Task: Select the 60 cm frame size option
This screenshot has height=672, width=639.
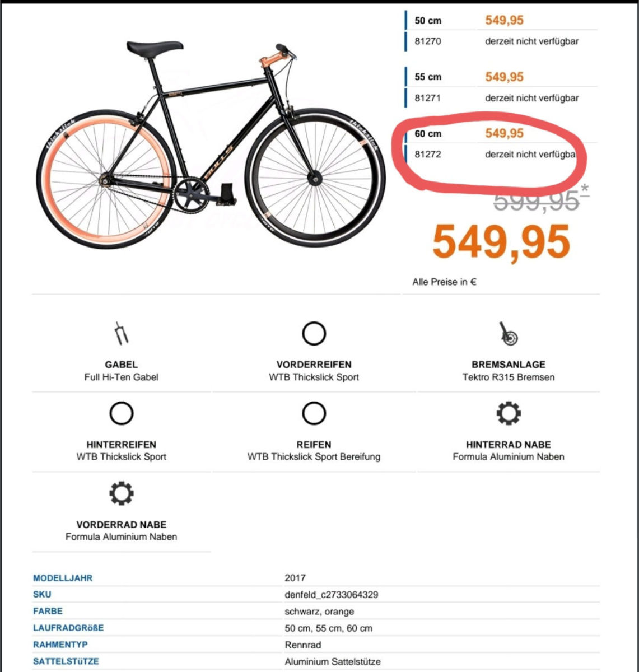Action: tap(428, 134)
